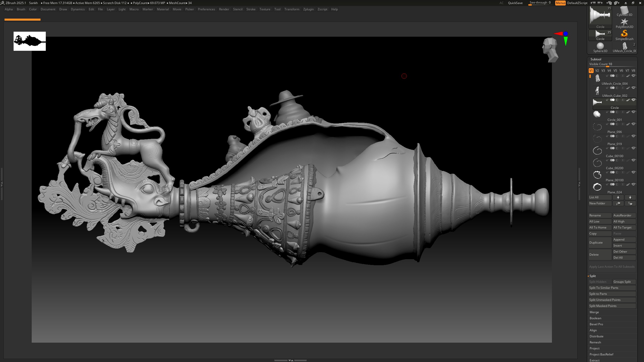Toggle the Menus button

[x=560, y=3]
